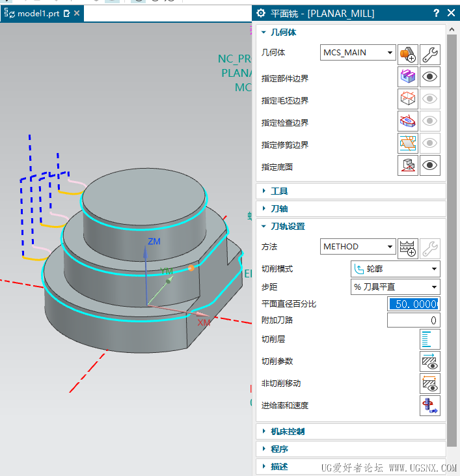Click the 平面直径百分比 label
Image resolution: width=460 pixels, height=476 pixels.
coord(289,304)
